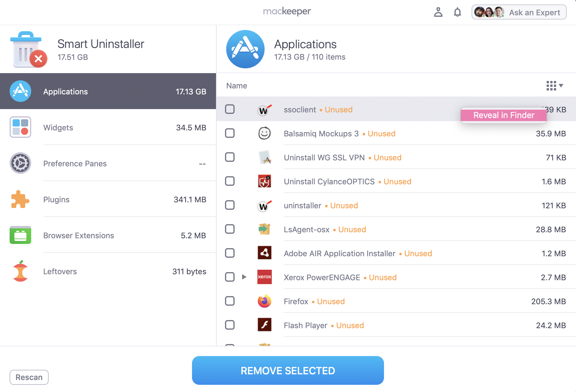576x392 pixels.
Task: Click the Firefox 205.3 MB size value
Action: [548, 301]
